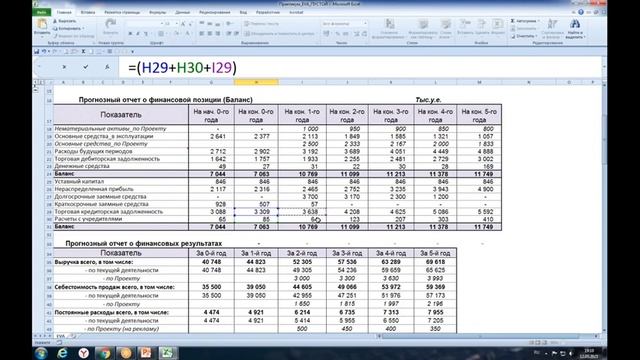640x360 pixels.
Task: Click the Center alignment icon
Action: [210, 33]
